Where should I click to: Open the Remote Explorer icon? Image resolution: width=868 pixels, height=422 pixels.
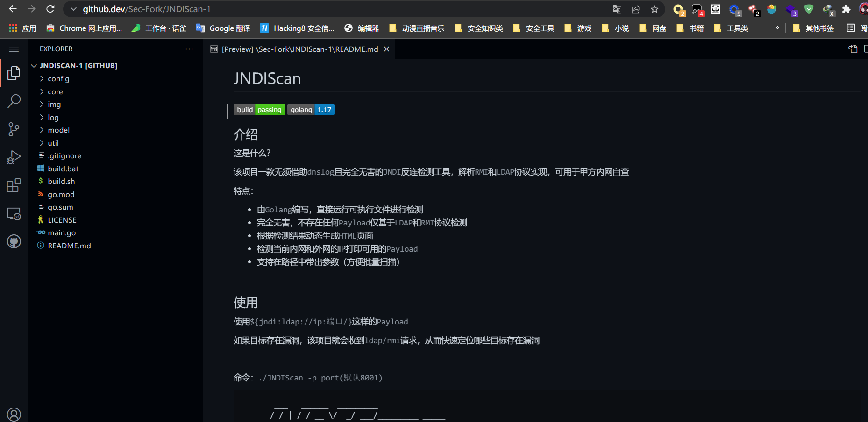[x=14, y=213]
